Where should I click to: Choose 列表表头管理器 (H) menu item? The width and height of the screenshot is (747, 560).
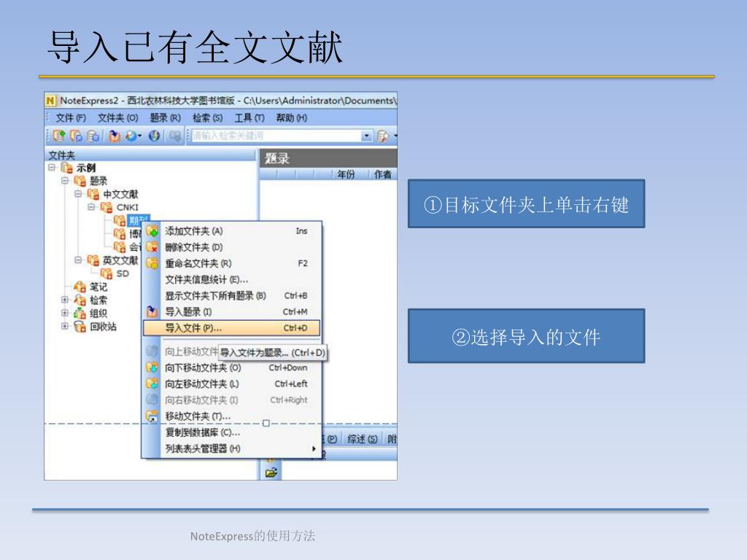tap(233, 448)
